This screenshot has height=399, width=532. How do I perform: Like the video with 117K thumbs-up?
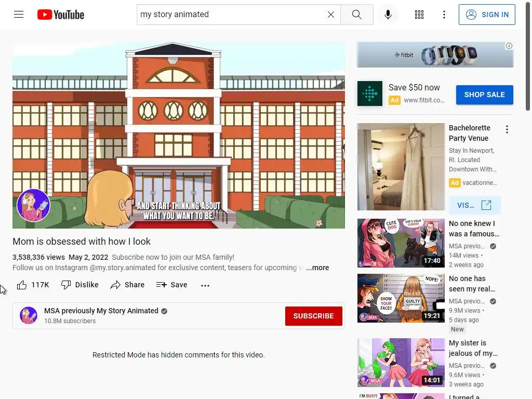[33, 285]
